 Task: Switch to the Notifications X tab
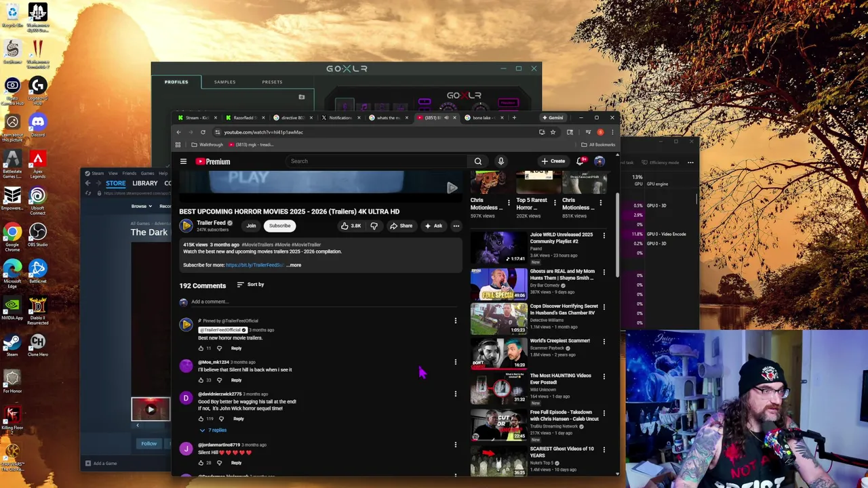[341, 118]
